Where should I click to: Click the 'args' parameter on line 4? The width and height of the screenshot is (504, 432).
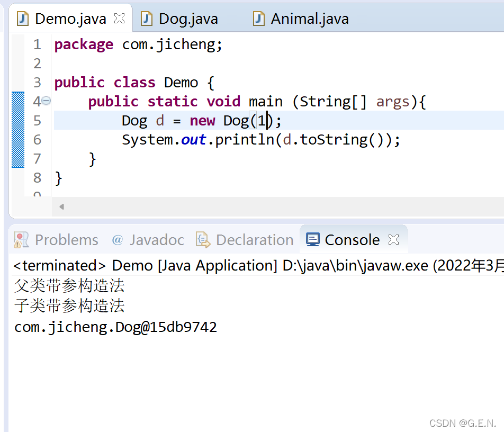coord(393,102)
